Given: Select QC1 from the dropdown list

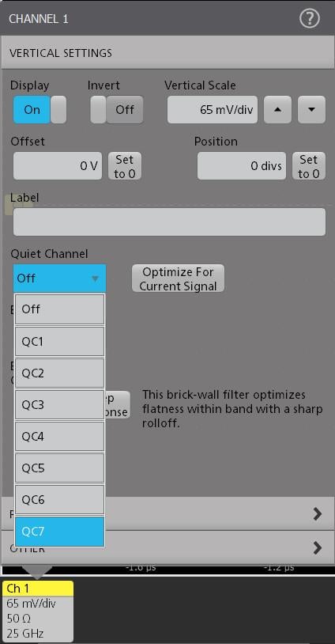Looking at the screenshot, I should (59, 341).
